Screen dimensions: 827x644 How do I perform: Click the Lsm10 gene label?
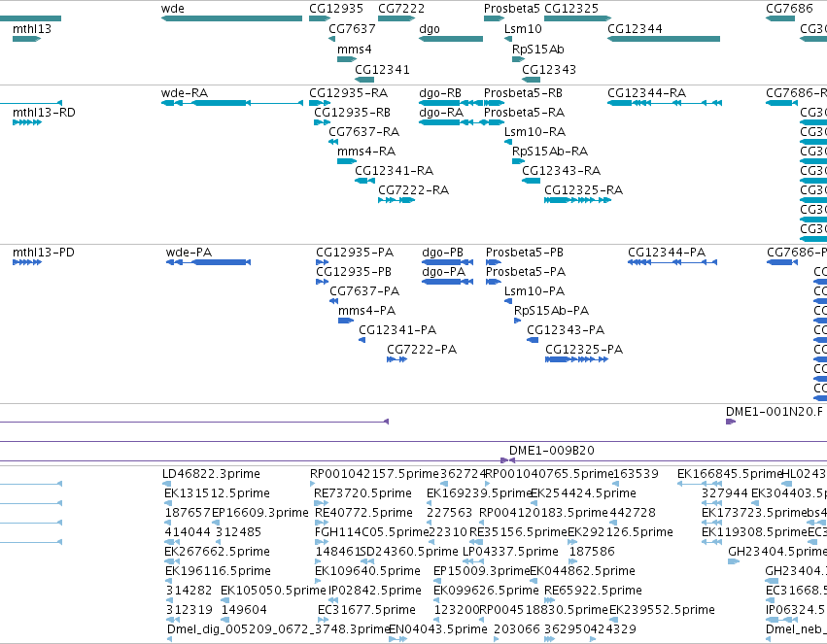pyautogui.click(x=523, y=28)
